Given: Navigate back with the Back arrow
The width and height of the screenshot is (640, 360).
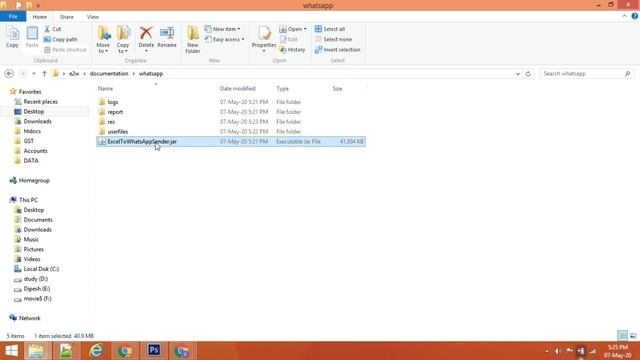Looking at the screenshot, I should 9,73.
